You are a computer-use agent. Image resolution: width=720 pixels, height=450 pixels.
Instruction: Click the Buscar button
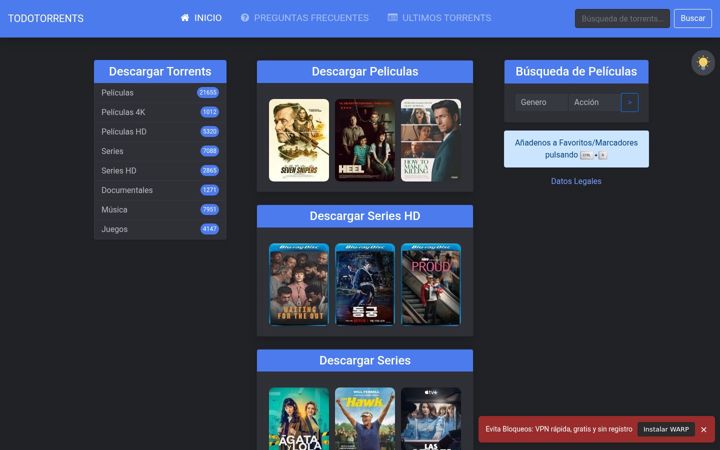point(692,18)
